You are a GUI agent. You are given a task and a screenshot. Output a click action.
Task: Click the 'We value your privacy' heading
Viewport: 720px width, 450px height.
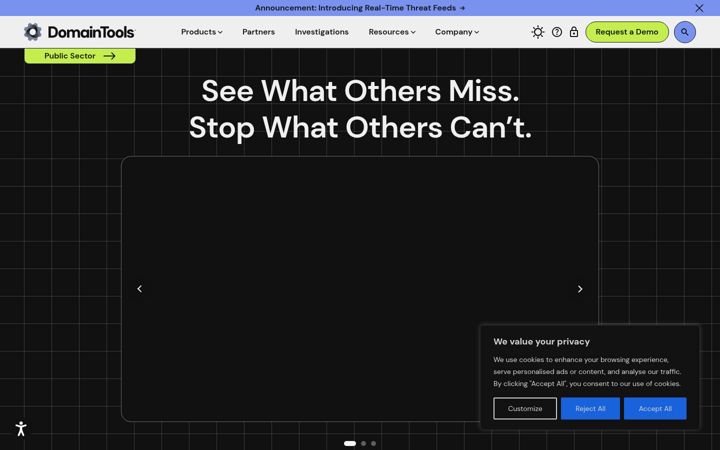[541, 342]
